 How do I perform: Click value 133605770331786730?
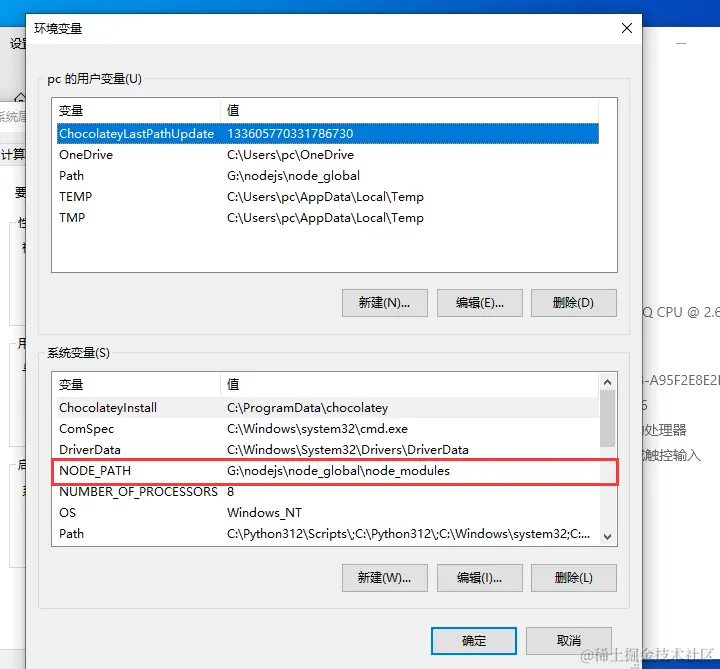(x=290, y=134)
